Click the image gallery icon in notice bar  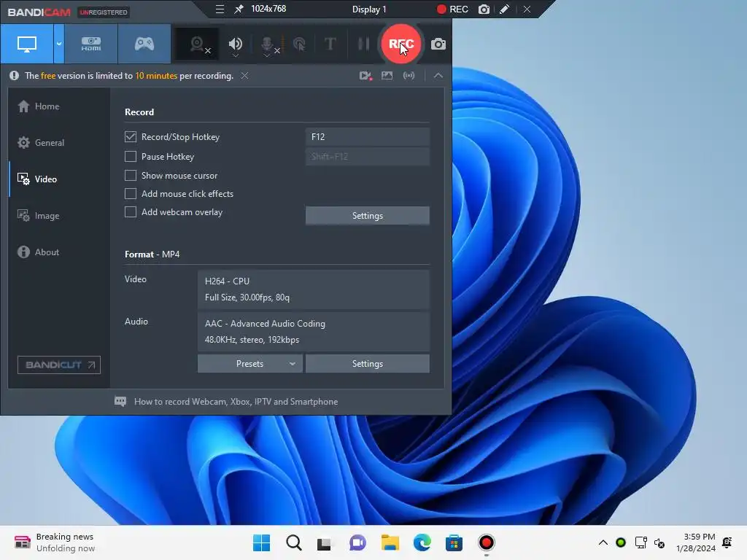tap(387, 76)
